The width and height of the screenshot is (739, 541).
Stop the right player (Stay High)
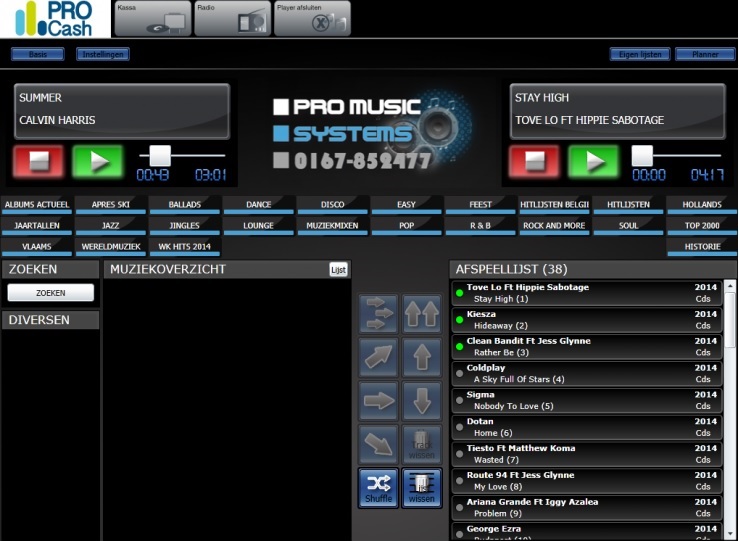(x=534, y=161)
